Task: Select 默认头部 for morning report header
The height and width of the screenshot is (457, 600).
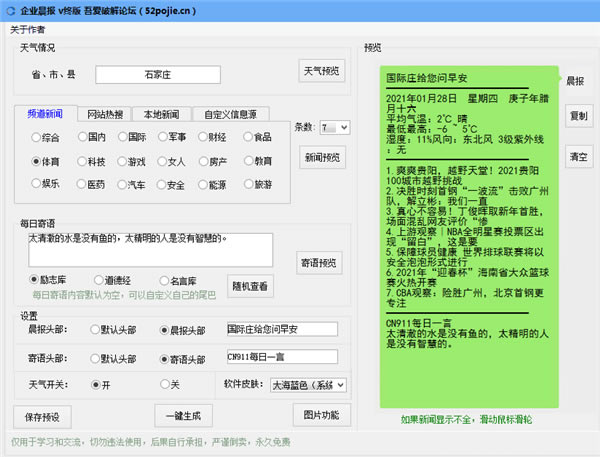Action: click(96, 330)
